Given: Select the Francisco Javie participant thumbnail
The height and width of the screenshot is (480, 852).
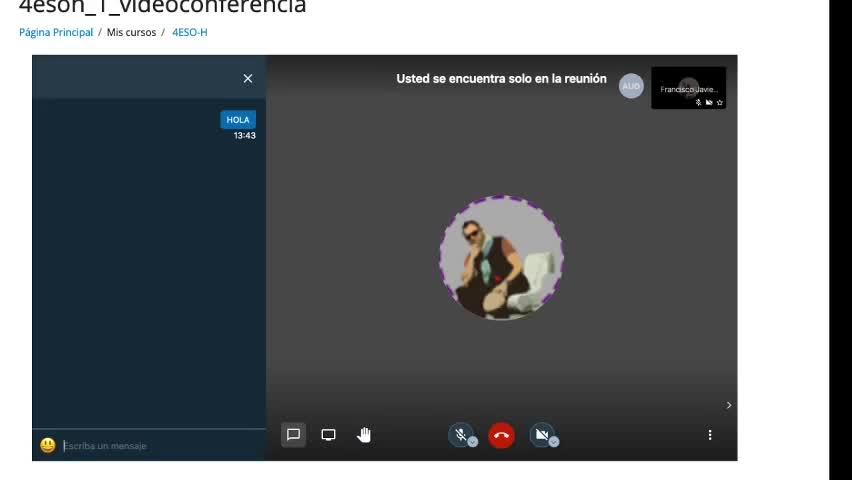Looking at the screenshot, I should [688, 88].
